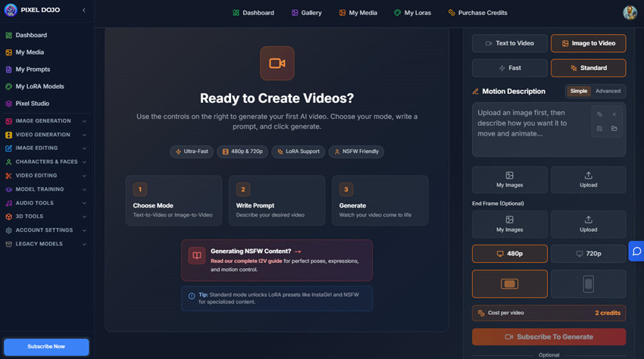
Task: Go to Dashboard in top navigation
Action: coord(253,13)
